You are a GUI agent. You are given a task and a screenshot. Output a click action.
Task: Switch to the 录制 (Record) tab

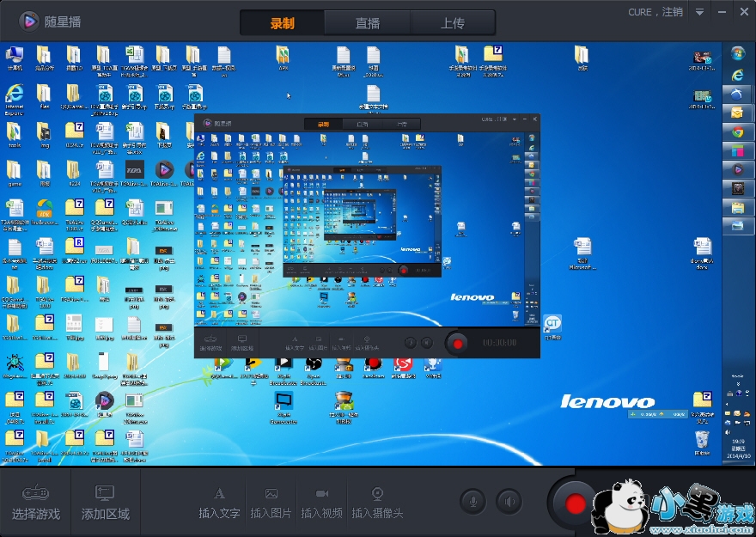click(x=282, y=23)
